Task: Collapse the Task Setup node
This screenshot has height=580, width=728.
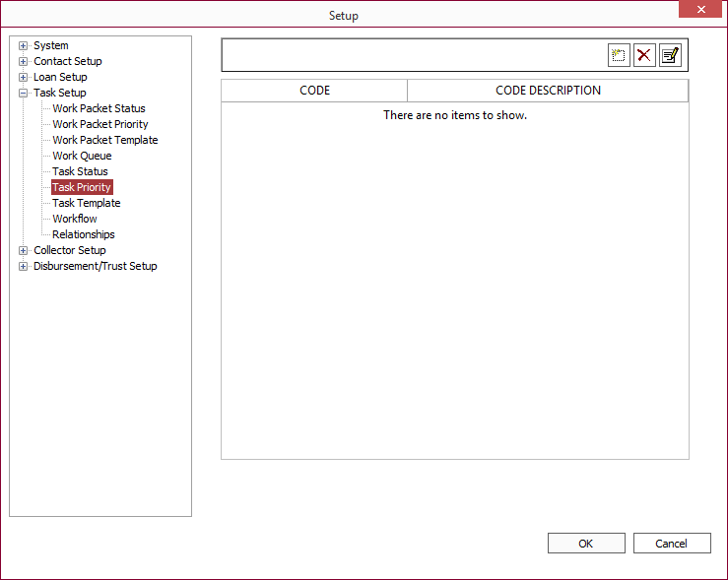Action: point(23,93)
